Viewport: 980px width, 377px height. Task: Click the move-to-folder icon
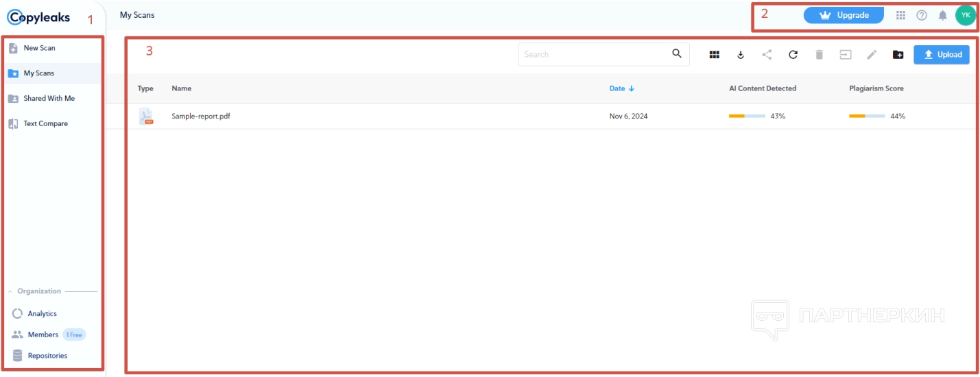point(846,55)
